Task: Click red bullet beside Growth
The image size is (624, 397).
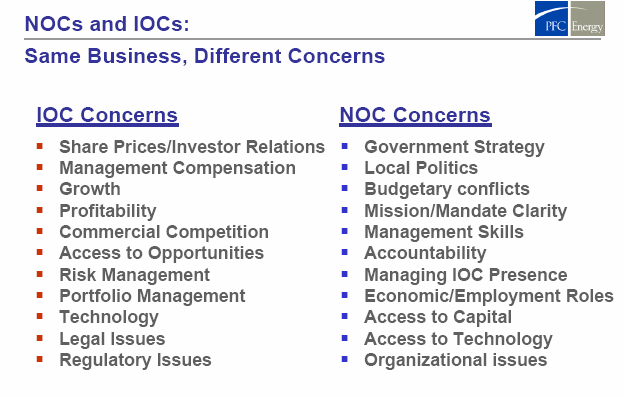Action: coord(39,188)
